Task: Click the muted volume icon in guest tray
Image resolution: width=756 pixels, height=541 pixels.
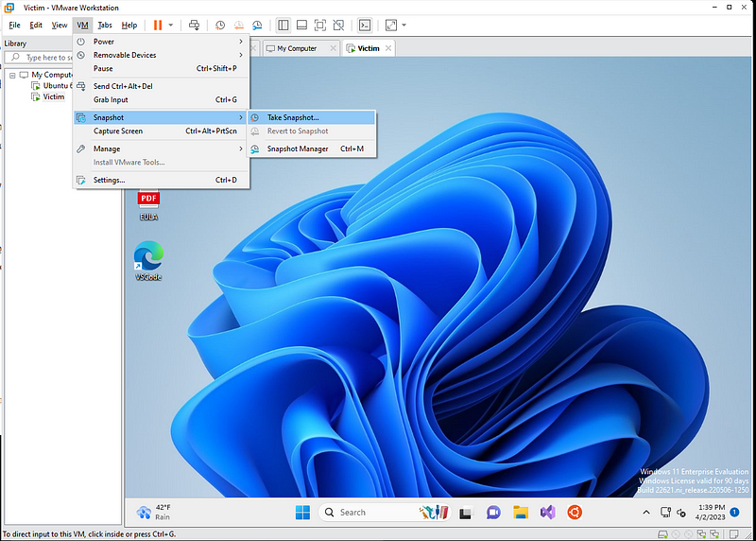Action: click(x=681, y=513)
